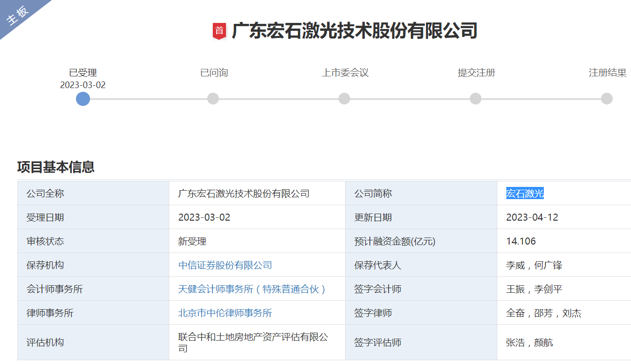Image resolution: width=631 pixels, height=364 pixels.
Task: Click the 2023-03-02 date under 已受理
Action: pyautogui.click(x=83, y=85)
